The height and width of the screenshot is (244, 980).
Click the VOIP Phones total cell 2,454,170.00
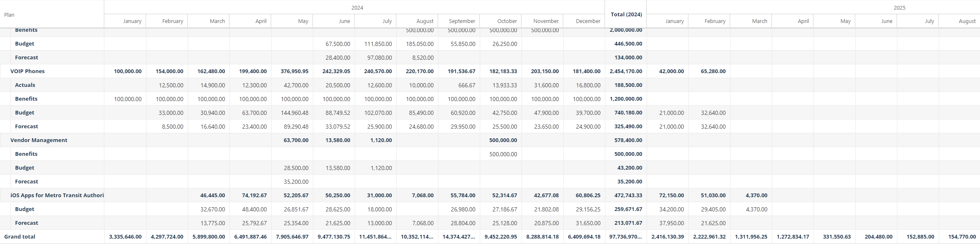point(626,71)
